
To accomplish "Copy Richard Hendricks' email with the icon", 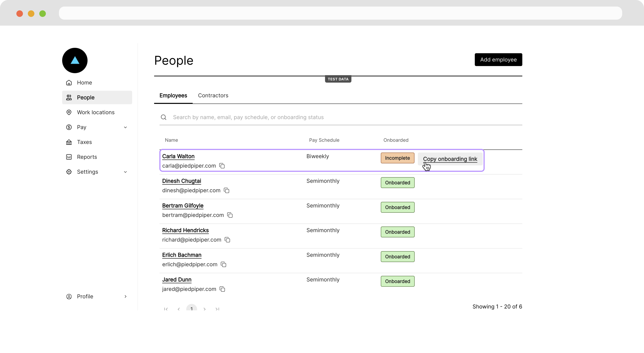I will click(227, 240).
